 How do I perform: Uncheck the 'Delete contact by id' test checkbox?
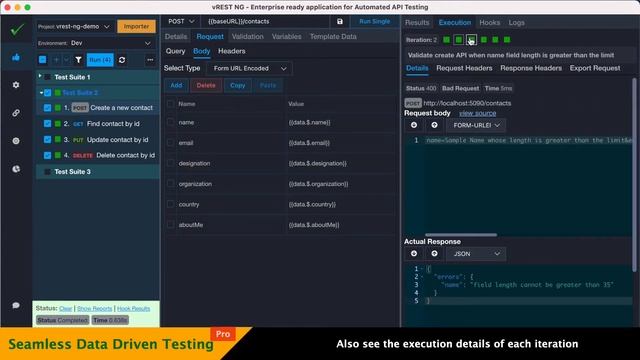[47, 156]
